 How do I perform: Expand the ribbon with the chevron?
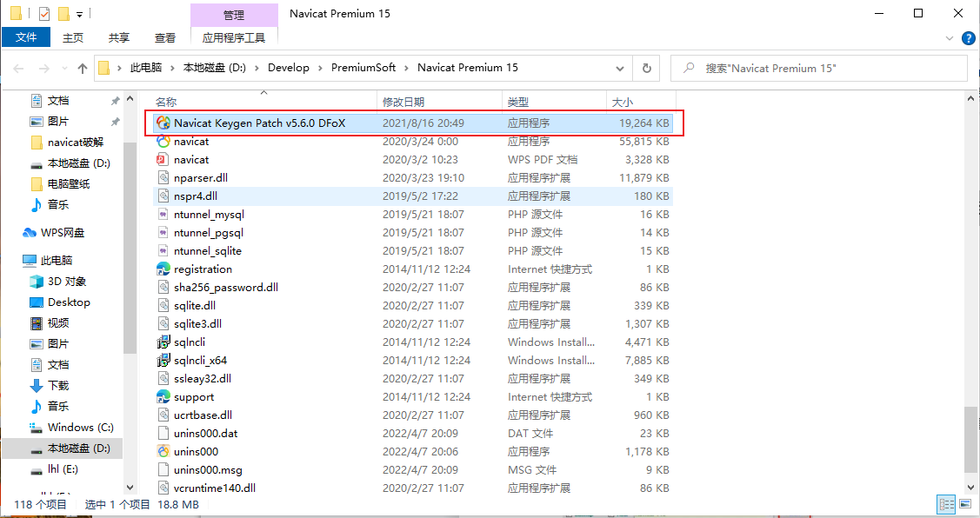[x=950, y=38]
